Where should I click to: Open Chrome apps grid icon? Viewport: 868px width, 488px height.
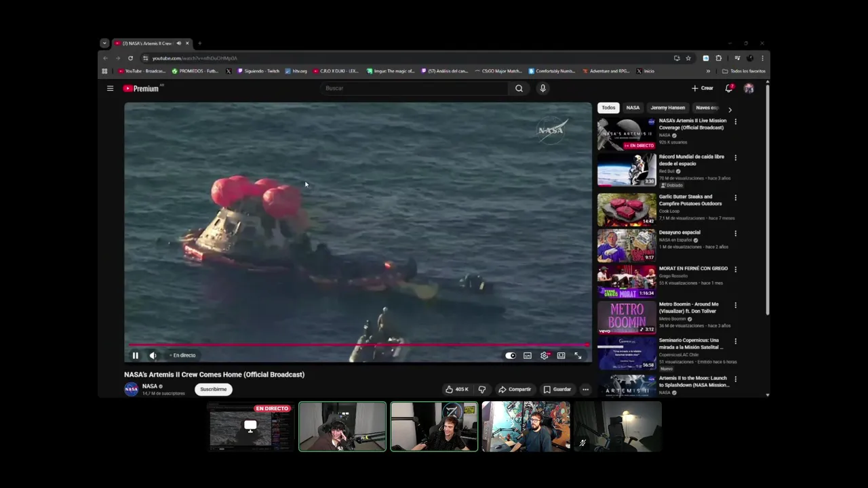104,71
